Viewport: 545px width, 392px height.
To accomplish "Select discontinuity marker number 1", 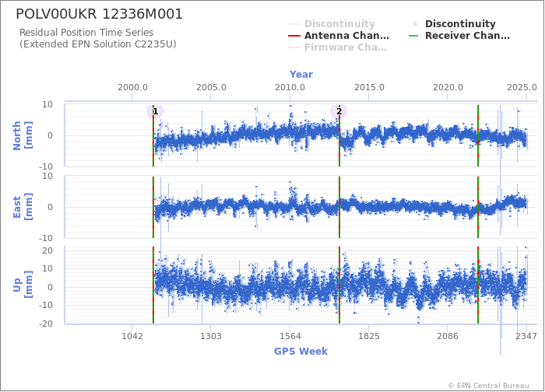I will click(x=155, y=111).
